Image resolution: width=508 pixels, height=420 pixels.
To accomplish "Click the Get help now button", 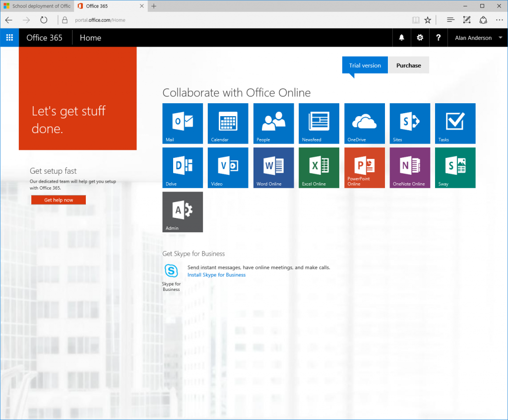I will [x=59, y=200].
